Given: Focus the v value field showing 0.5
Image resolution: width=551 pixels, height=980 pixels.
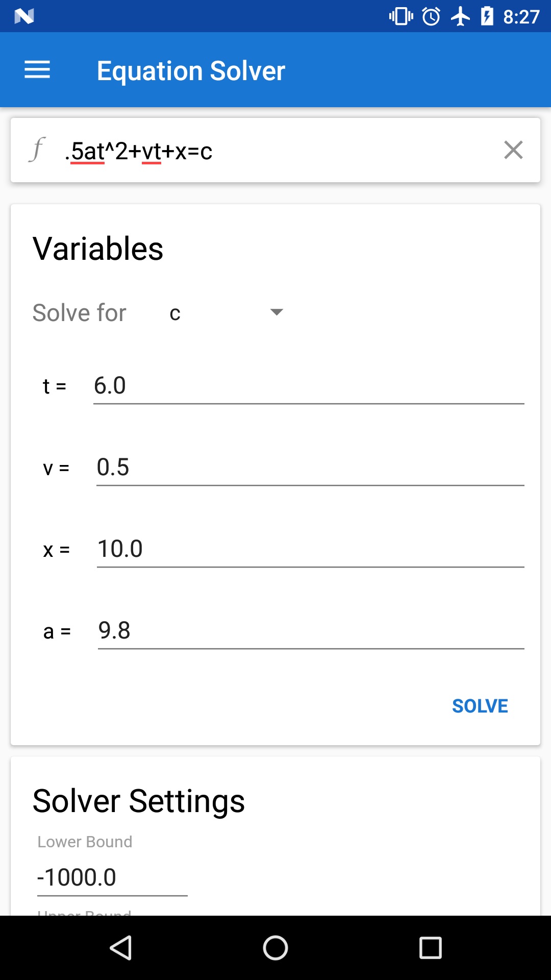Looking at the screenshot, I should (x=310, y=468).
